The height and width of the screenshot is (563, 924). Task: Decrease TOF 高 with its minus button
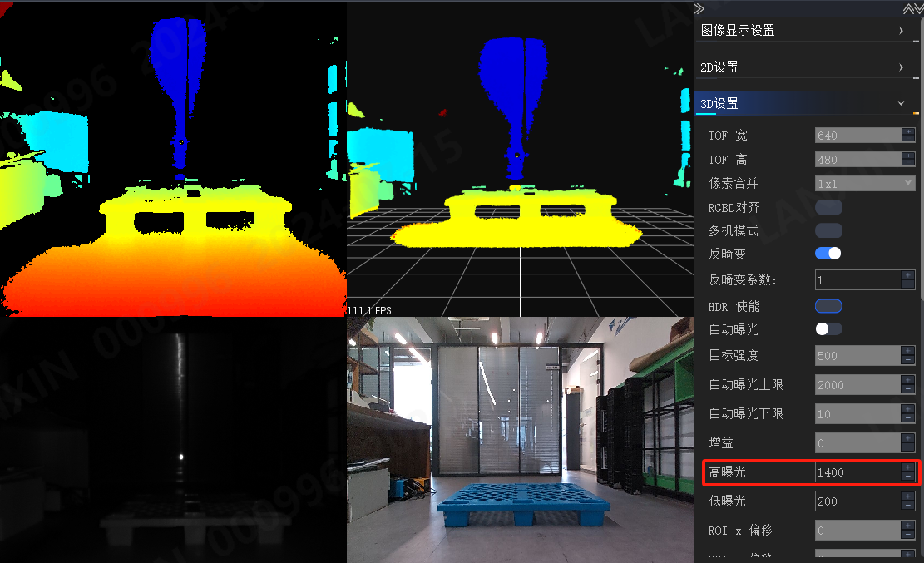(x=908, y=163)
